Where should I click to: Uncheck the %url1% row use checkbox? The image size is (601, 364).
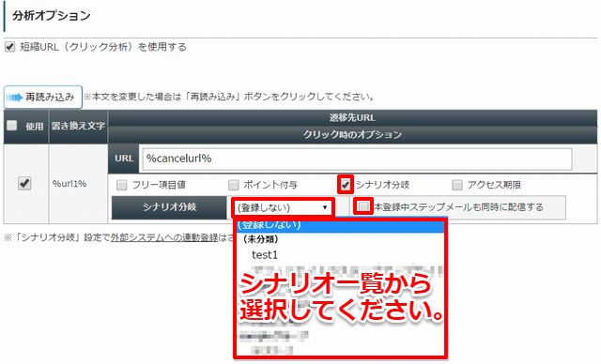pos(24,183)
